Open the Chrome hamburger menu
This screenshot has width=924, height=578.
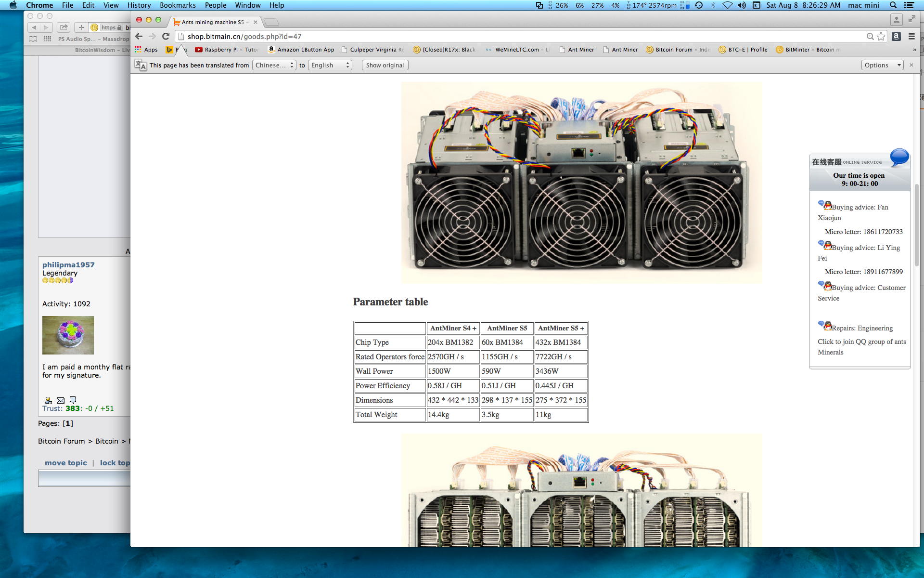911,37
